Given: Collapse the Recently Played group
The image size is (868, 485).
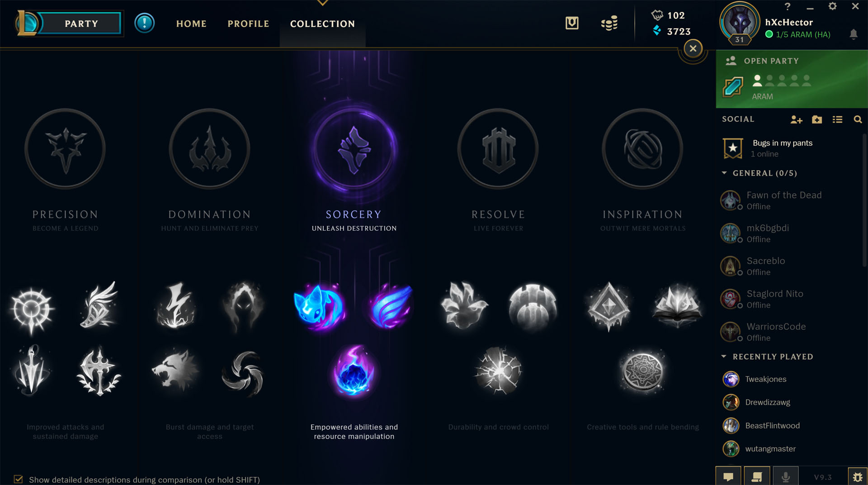Looking at the screenshot, I should tap(724, 357).
